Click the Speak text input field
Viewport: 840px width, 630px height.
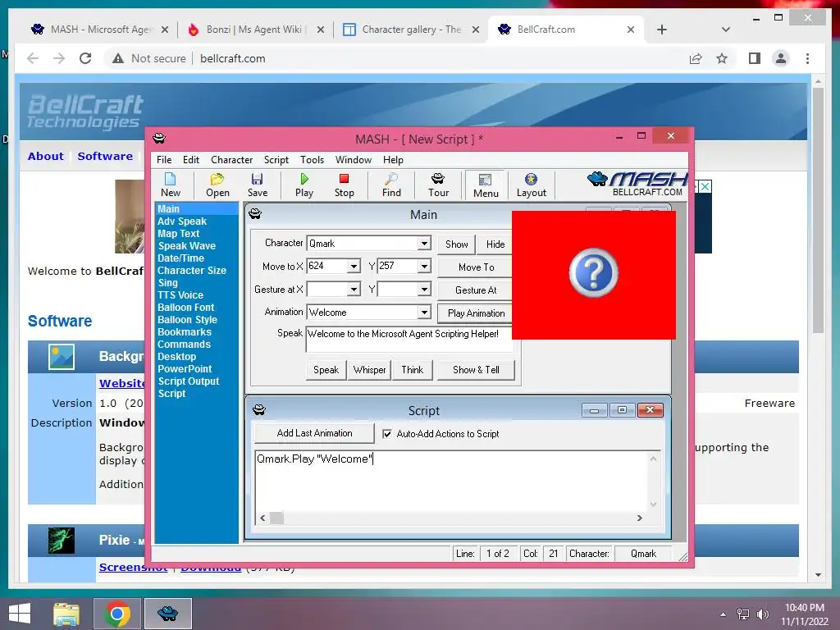(409, 339)
